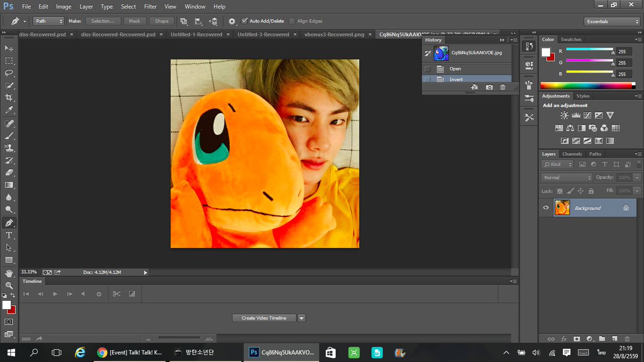Delete current state in History panel
644x362 pixels.
point(503,87)
